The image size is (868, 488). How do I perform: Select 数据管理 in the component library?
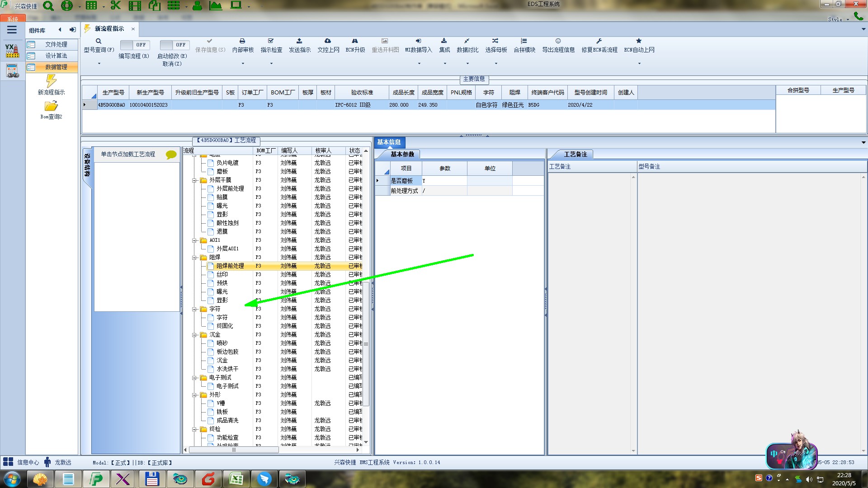point(56,67)
